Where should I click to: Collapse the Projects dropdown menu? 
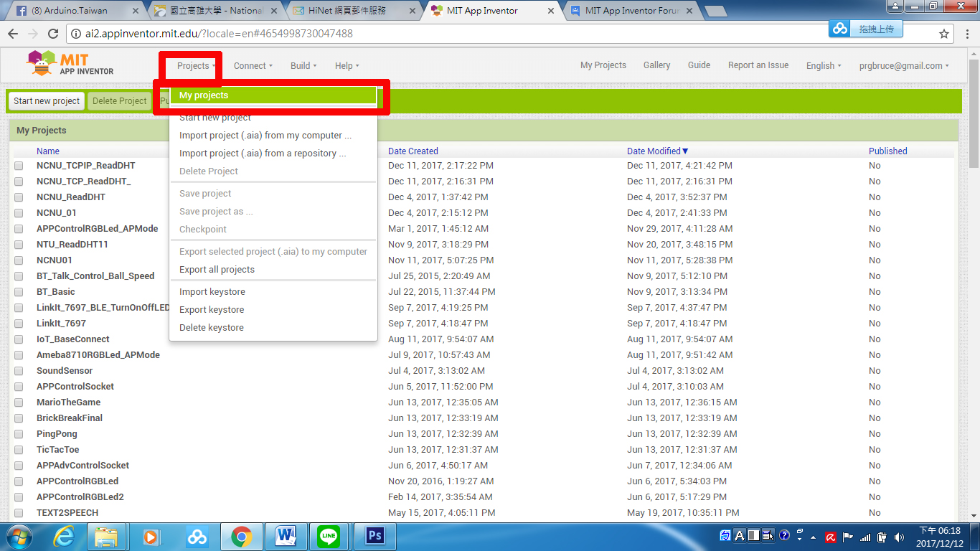click(196, 66)
